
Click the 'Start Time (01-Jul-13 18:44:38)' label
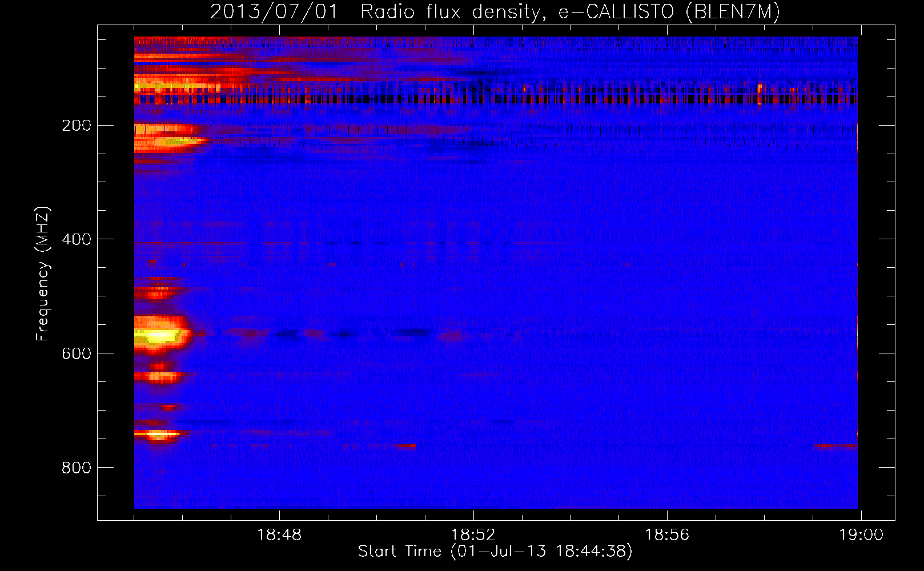[495, 552]
